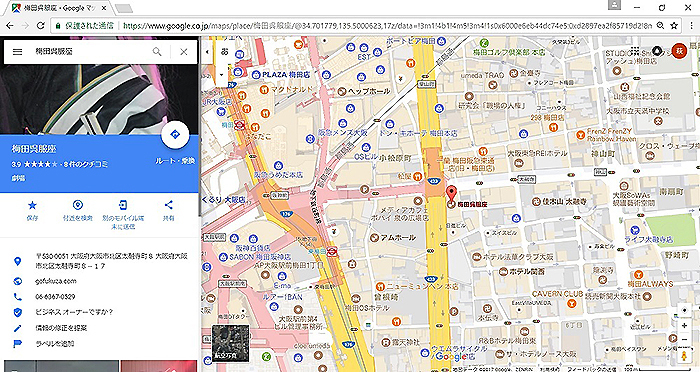Click the blue directions route icon
Image resolution: width=700 pixels, height=372 pixels.
pyautogui.click(x=175, y=134)
